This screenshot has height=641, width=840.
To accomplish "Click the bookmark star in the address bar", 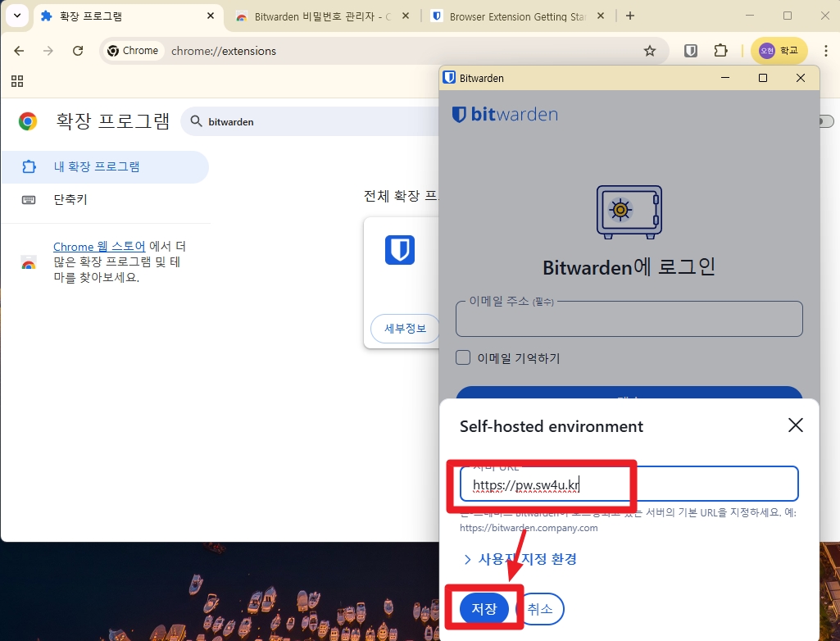I will click(650, 50).
